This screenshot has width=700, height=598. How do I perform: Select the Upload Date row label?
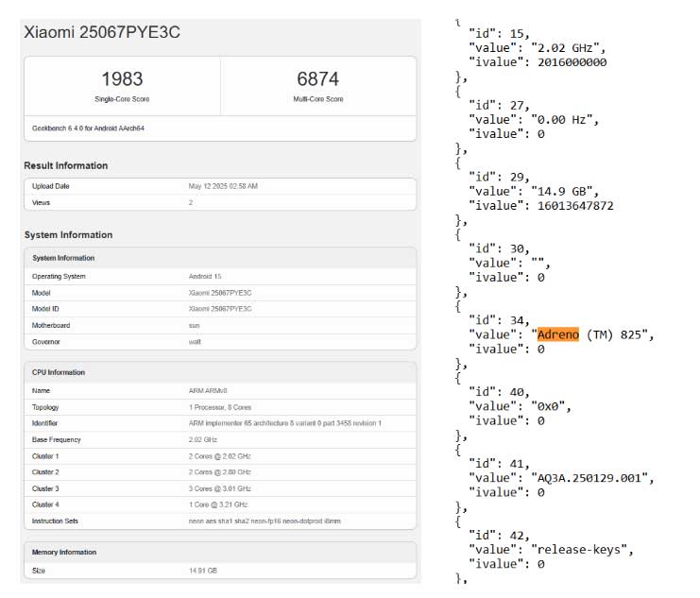point(50,186)
